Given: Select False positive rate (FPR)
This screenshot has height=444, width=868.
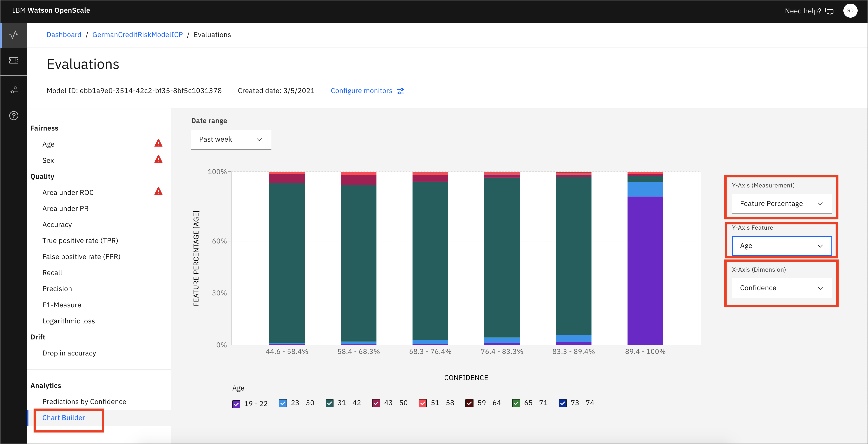Looking at the screenshot, I should coord(81,257).
